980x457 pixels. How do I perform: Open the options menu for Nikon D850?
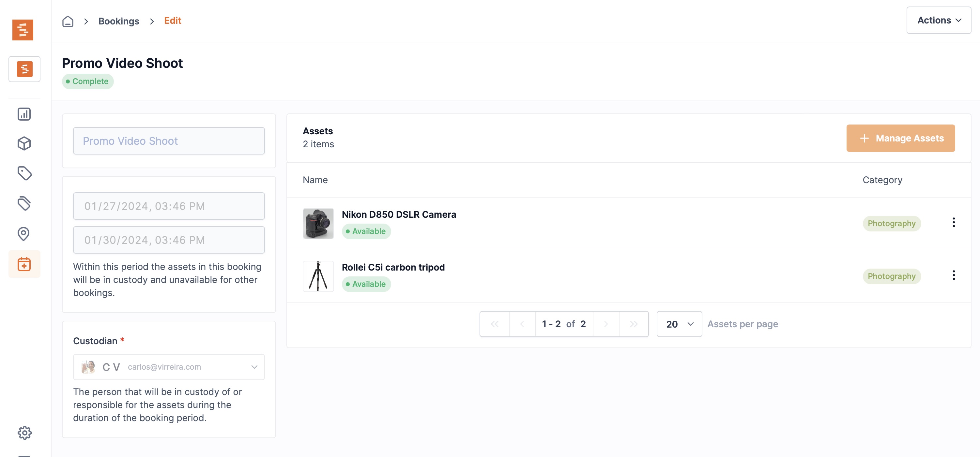953,222
